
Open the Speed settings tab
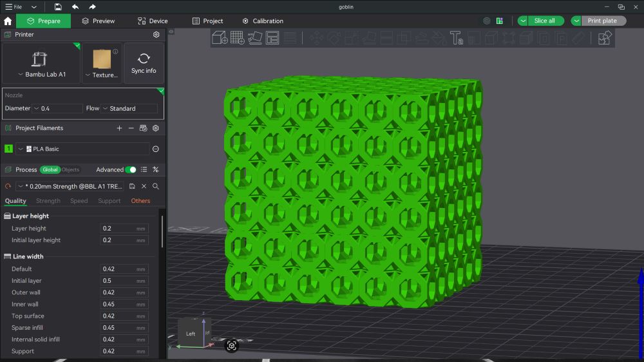[x=79, y=201]
